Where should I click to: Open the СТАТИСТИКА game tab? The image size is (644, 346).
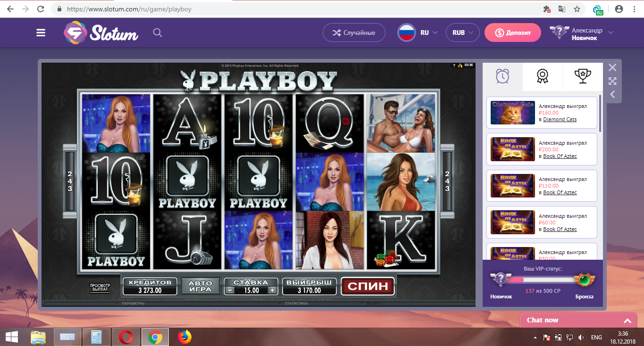pyautogui.click(x=296, y=304)
